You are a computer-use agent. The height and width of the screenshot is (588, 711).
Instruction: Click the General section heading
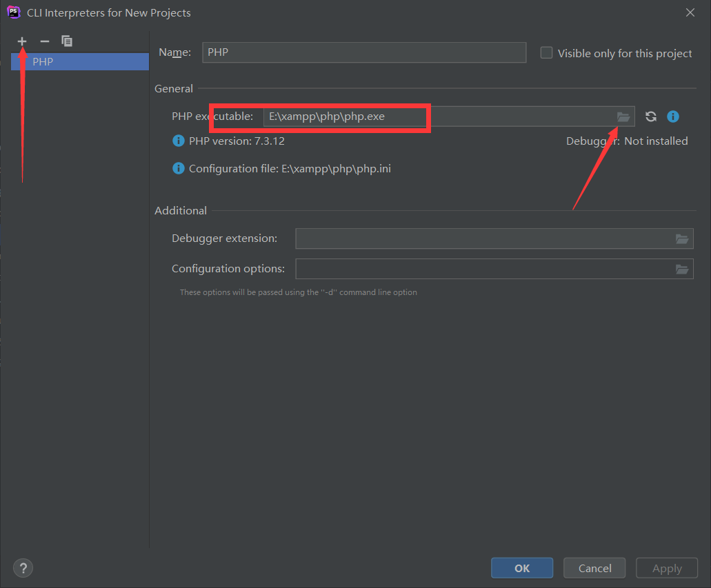coord(174,88)
